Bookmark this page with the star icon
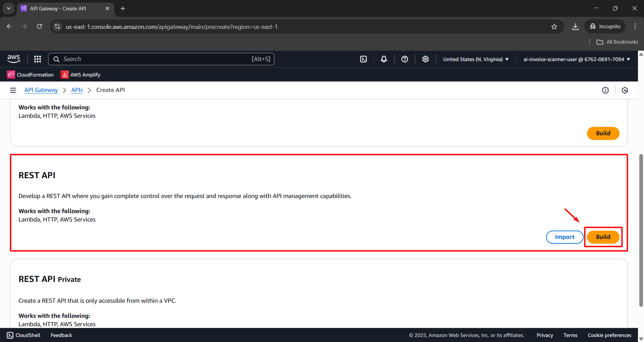The width and height of the screenshot is (644, 342). click(554, 27)
